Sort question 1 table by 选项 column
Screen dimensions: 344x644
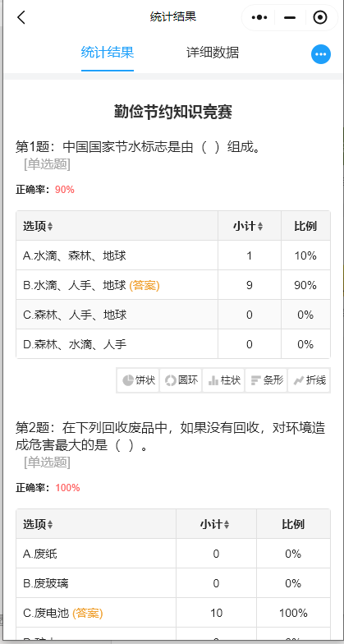pyautogui.click(x=38, y=226)
